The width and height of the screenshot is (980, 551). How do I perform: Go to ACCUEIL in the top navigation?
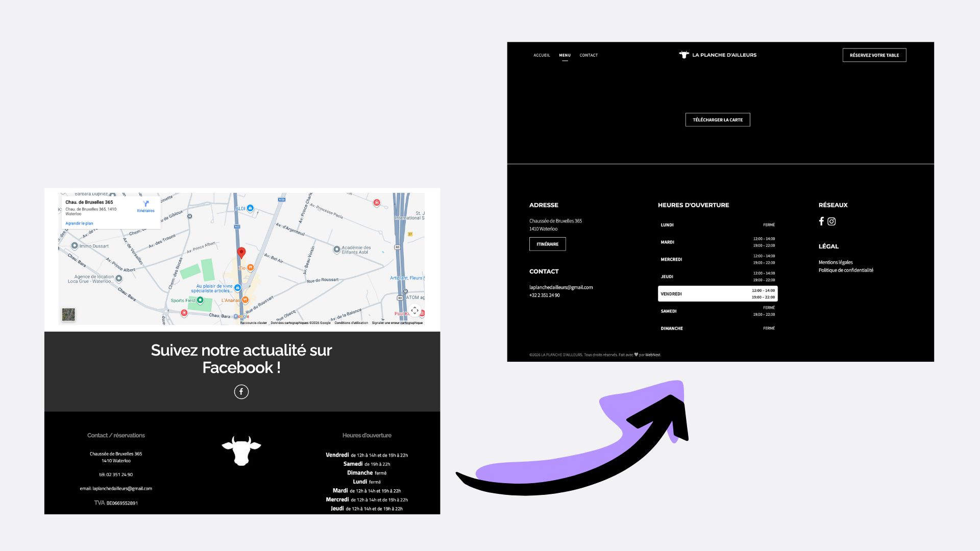542,55
